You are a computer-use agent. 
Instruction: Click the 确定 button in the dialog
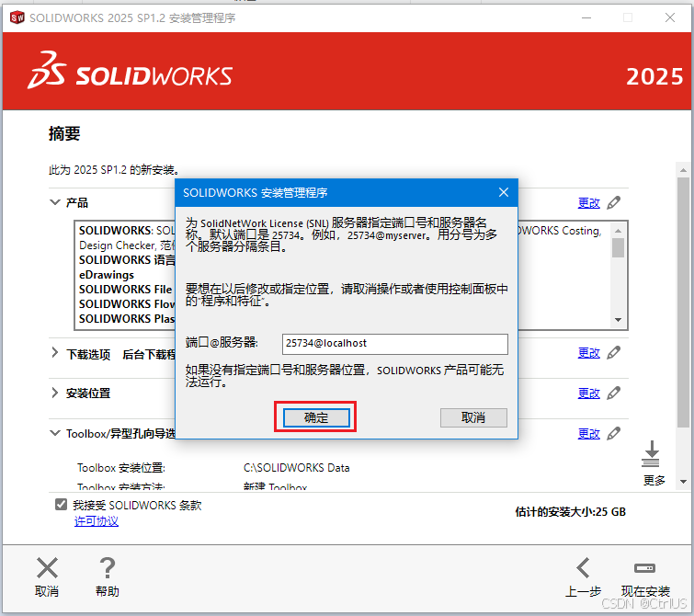tap(316, 417)
